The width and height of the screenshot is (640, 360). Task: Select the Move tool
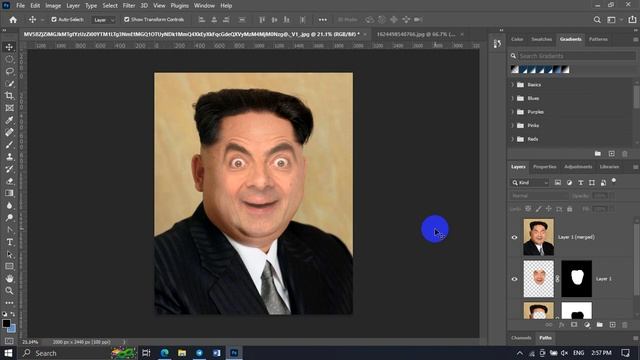click(9, 47)
